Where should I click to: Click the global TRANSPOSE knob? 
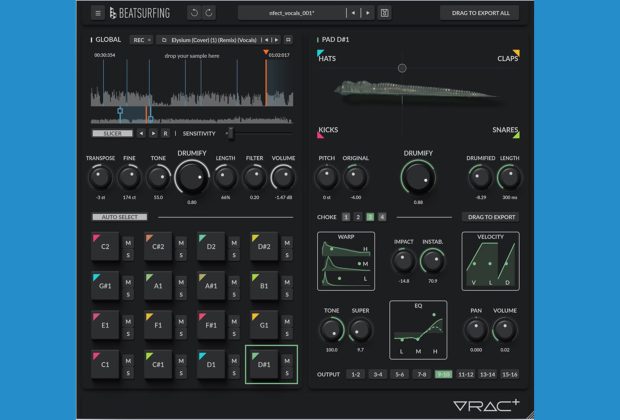tap(100, 178)
